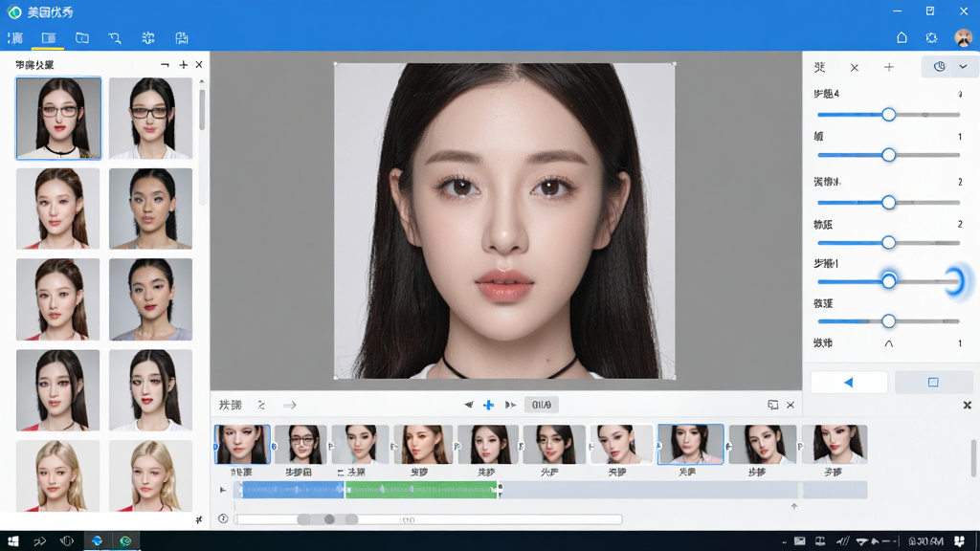Go to the next frame in the filmstrip toolbar

(510, 405)
